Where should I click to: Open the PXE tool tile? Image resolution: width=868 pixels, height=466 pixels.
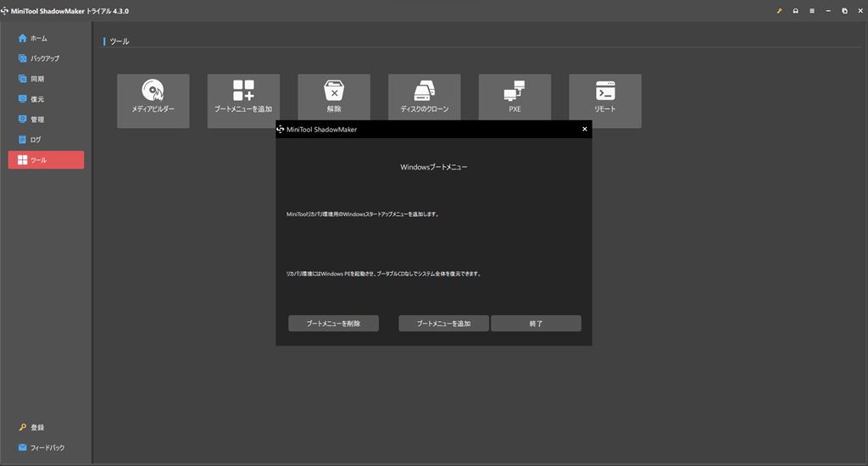[x=515, y=97]
